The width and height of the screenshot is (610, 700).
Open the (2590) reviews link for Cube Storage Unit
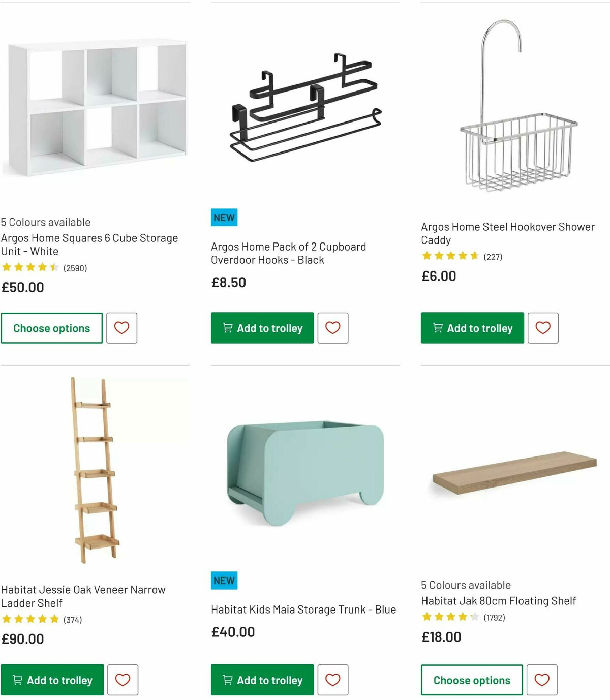(75, 267)
